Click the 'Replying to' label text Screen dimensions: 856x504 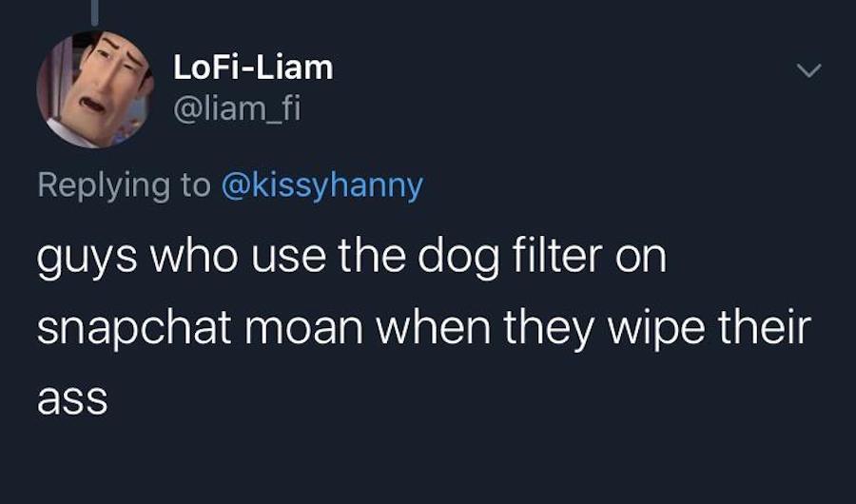[x=124, y=185]
